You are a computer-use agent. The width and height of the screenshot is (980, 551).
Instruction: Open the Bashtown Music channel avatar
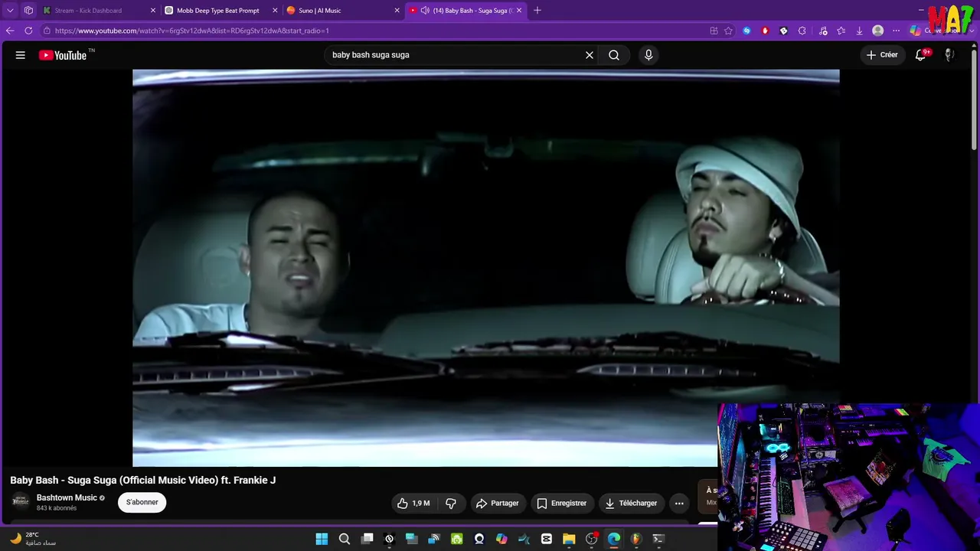21,501
